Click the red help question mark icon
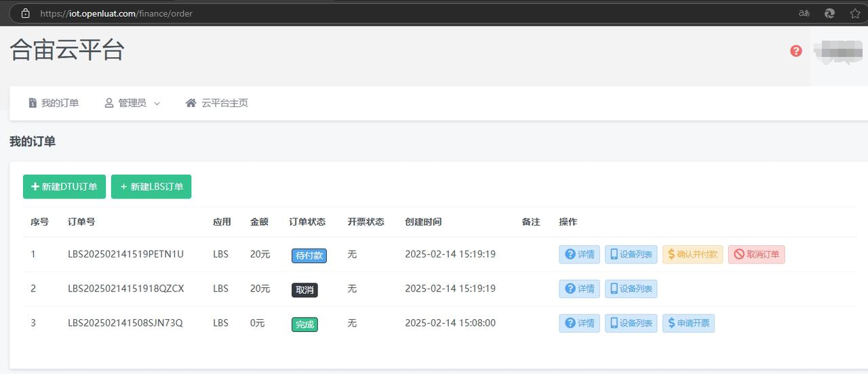The width and height of the screenshot is (868, 374). click(x=796, y=51)
